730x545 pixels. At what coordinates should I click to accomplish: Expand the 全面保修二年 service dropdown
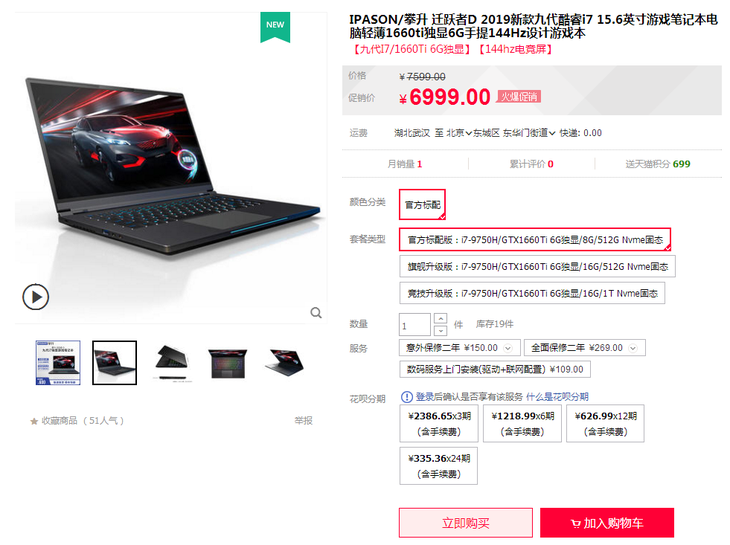pyautogui.click(x=633, y=348)
